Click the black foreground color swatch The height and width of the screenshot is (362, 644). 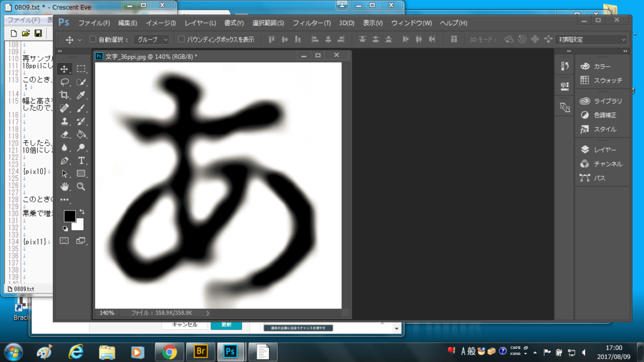(69, 216)
